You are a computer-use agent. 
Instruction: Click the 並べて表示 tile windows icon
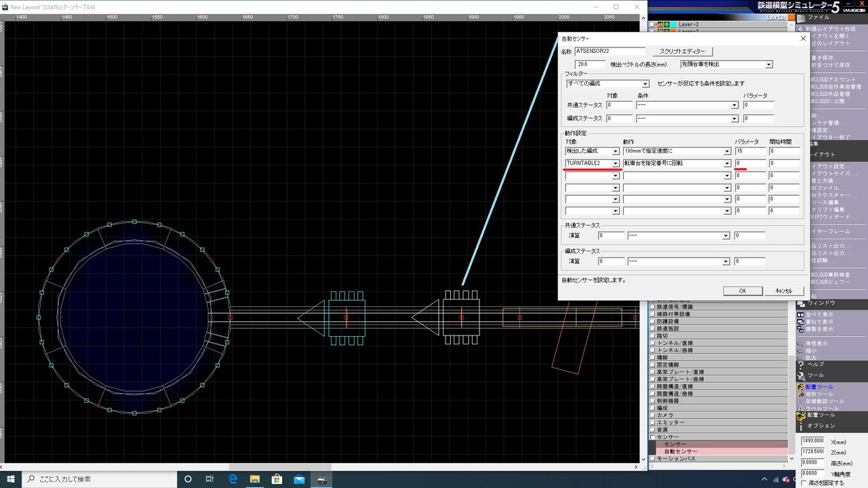coord(801,314)
